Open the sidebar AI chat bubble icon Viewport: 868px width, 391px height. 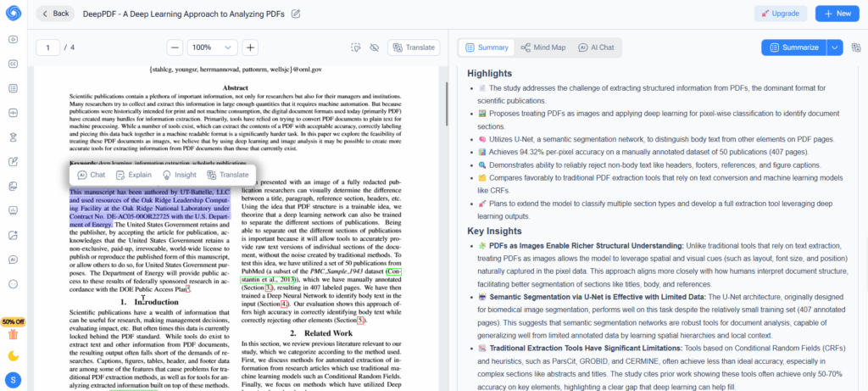click(14, 260)
